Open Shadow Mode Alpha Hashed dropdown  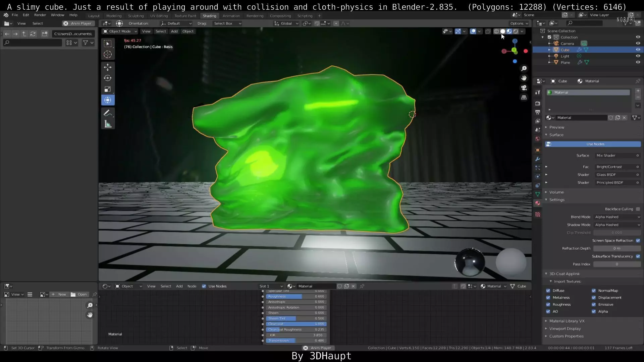pos(617,225)
